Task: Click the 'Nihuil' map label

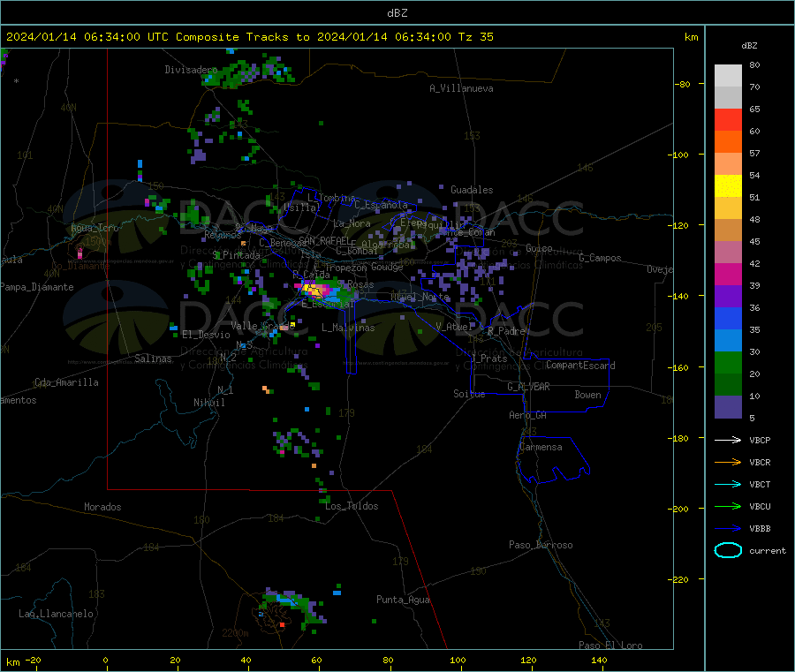Action: [208, 403]
